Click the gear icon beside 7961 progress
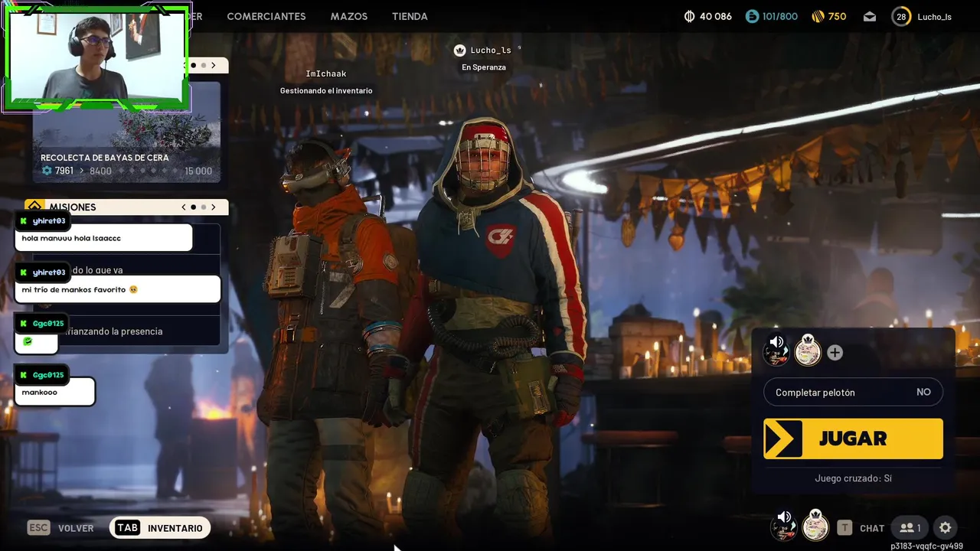This screenshot has height=551, width=980. click(47, 171)
